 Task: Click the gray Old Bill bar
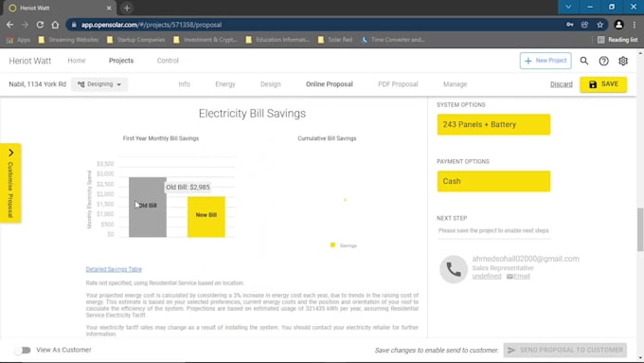[x=148, y=208]
